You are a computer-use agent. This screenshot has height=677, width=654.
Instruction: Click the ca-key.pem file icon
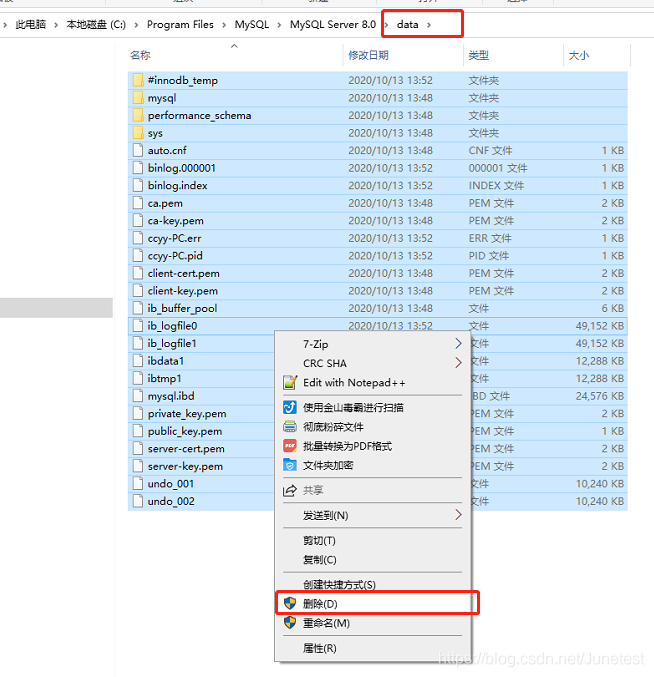pos(138,221)
